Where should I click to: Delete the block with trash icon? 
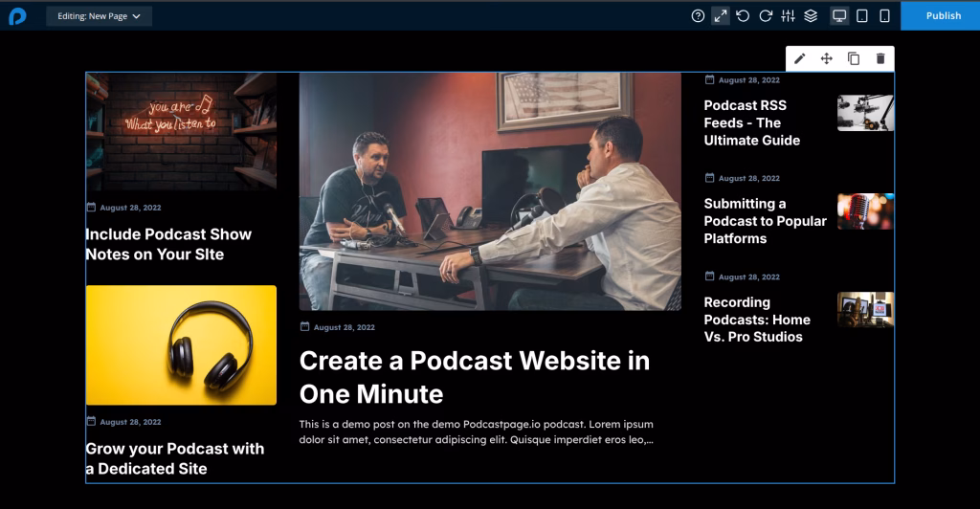click(x=880, y=58)
